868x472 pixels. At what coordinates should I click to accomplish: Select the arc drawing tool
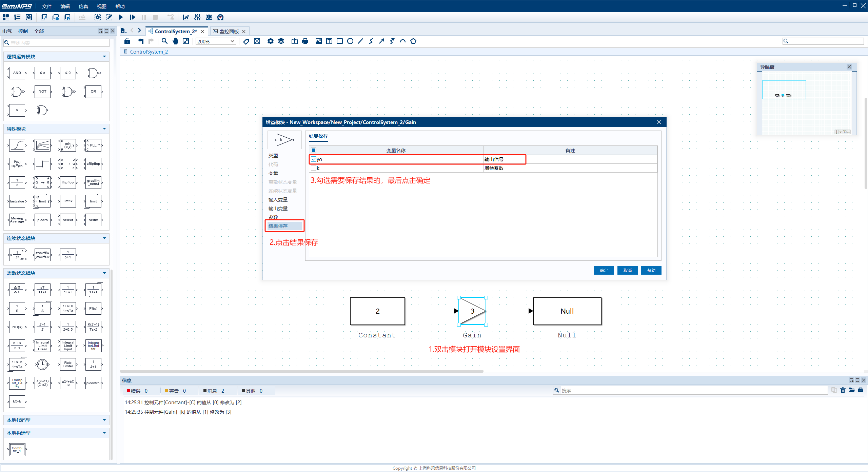pos(403,41)
